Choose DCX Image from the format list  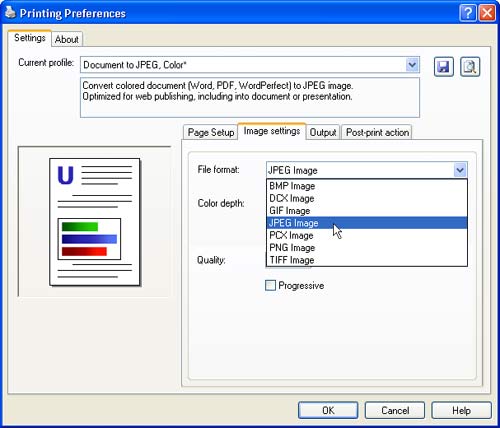[x=367, y=198]
